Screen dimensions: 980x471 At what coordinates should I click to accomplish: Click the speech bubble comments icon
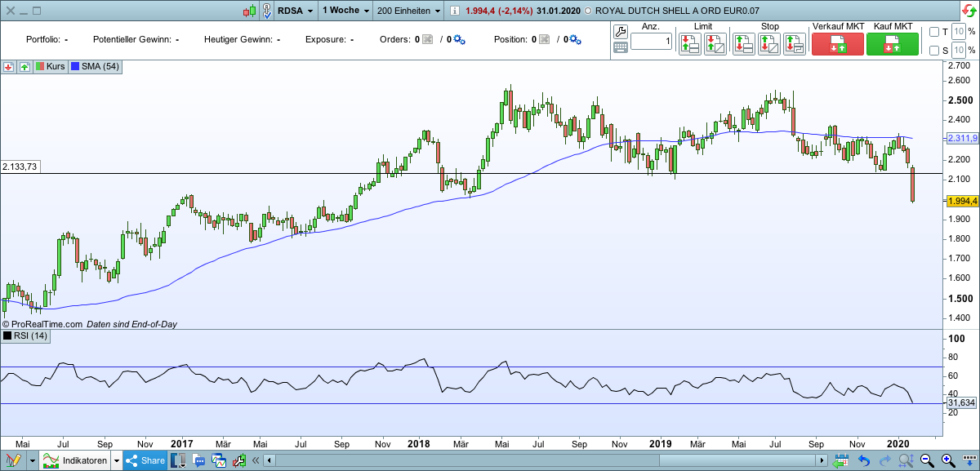198,461
